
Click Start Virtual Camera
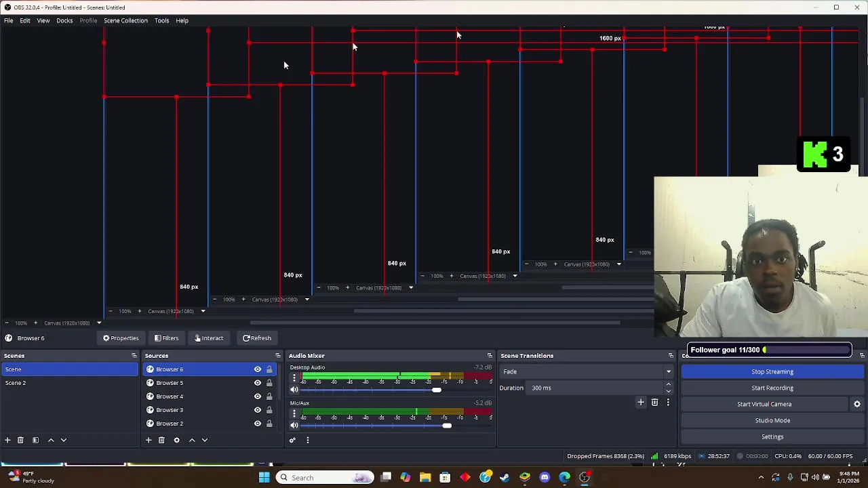click(x=764, y=404)
